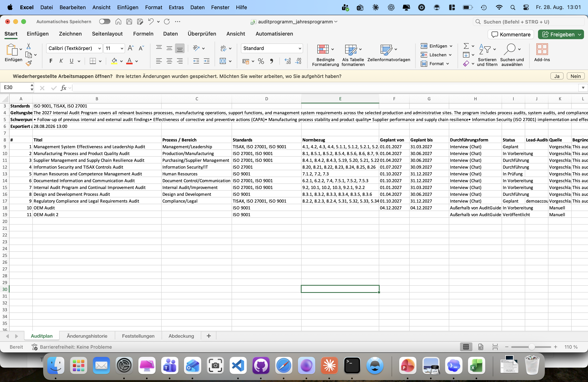Open the font name dropdown
This screenshot has height=382, width=588.
click(x=100, y=48)
